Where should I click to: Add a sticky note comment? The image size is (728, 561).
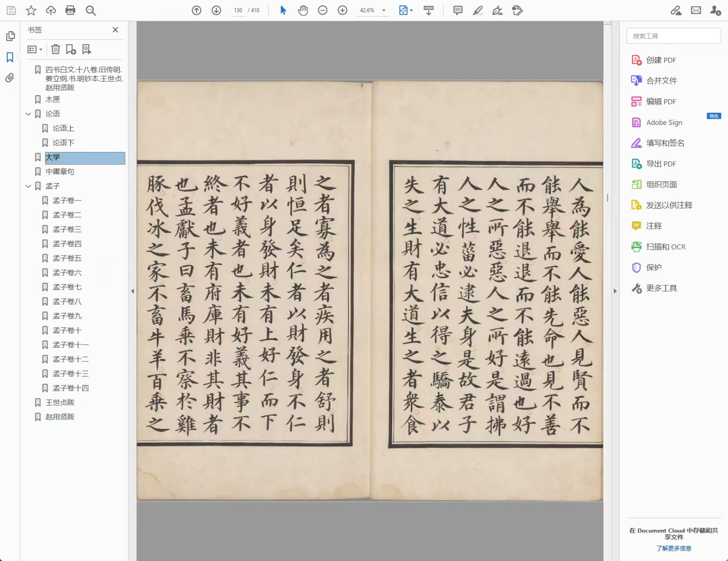[x=458, y=10]
